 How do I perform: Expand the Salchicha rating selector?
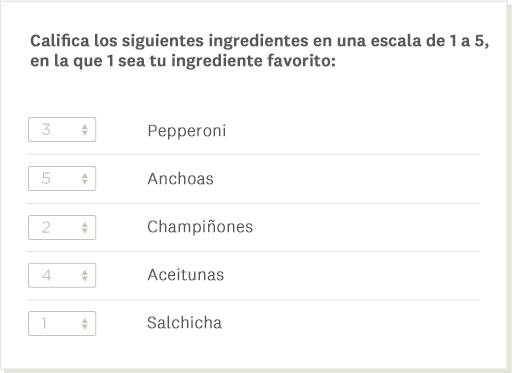[62, 323]
